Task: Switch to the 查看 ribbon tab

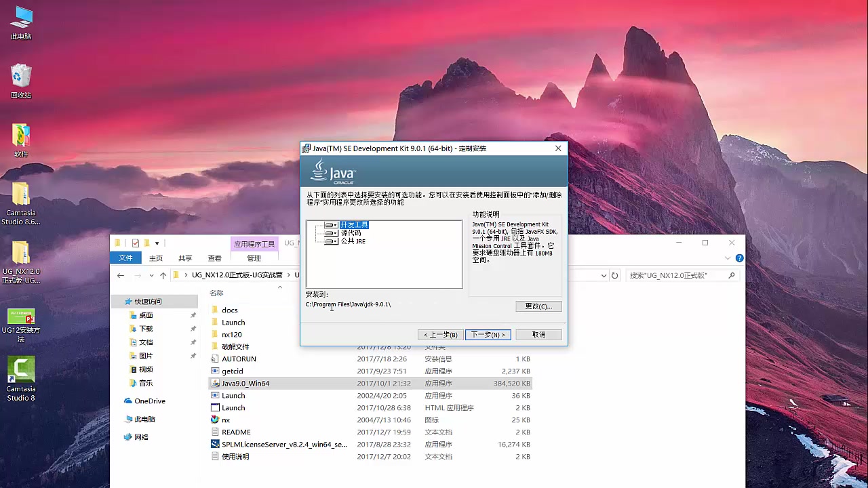Action: tap(214, 258)
